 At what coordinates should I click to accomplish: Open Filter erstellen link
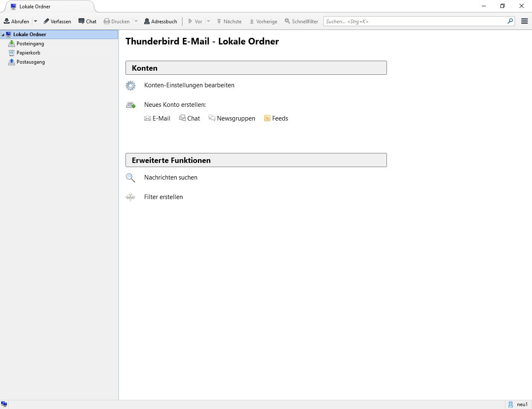point(163,197)
